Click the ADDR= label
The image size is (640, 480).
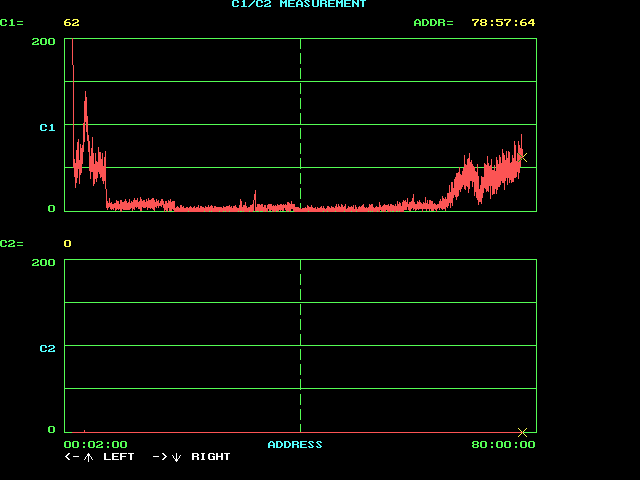point(433,23)
